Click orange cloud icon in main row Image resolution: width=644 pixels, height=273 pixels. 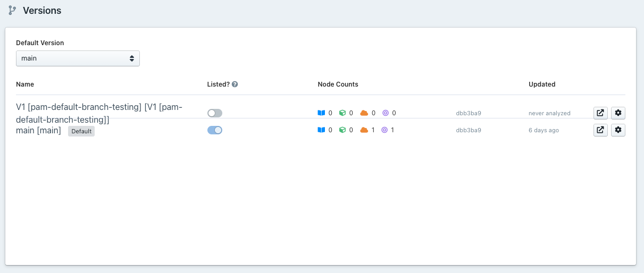click(364, 130)
